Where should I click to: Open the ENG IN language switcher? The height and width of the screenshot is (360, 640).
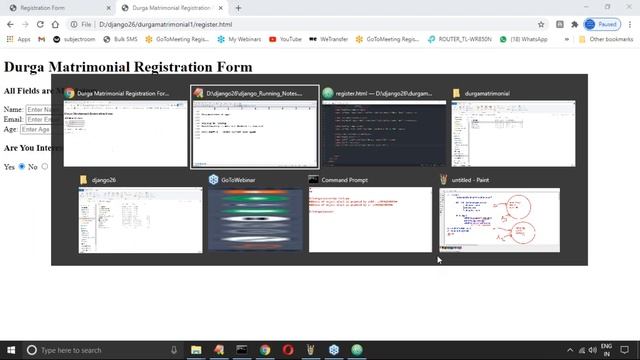coord(607,350)
